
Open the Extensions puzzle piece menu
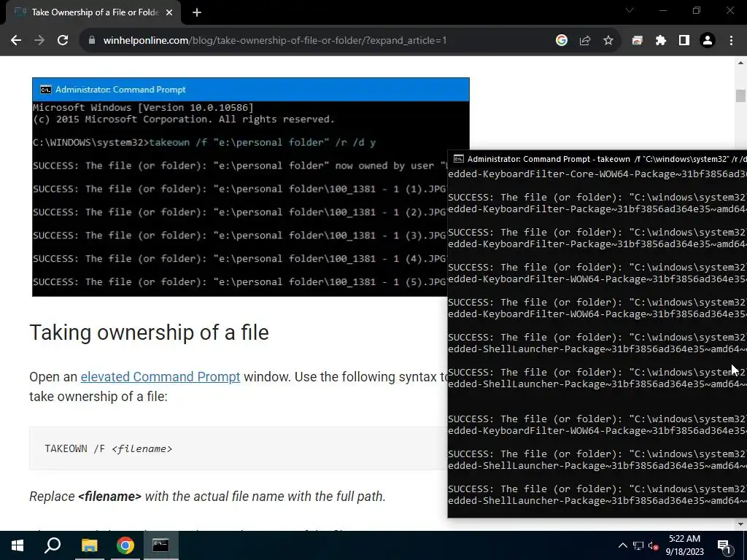(x=661, y=41)
